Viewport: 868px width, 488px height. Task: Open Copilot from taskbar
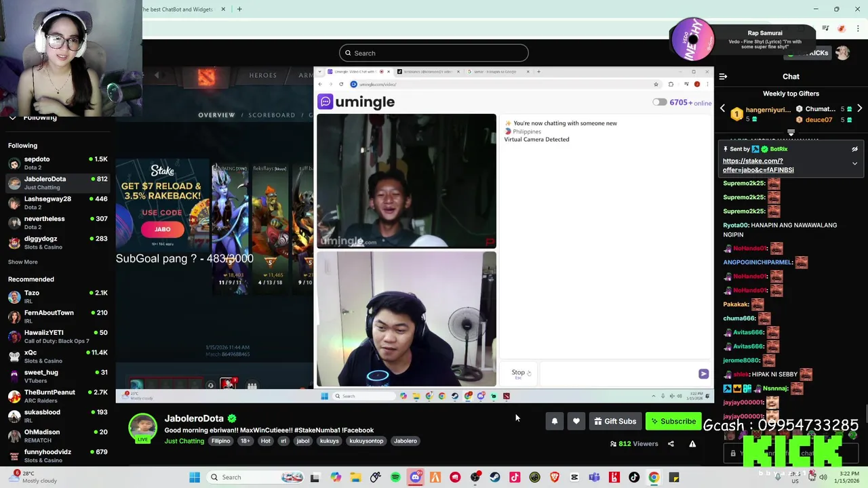pyautogui.click(x=336, y=477)
